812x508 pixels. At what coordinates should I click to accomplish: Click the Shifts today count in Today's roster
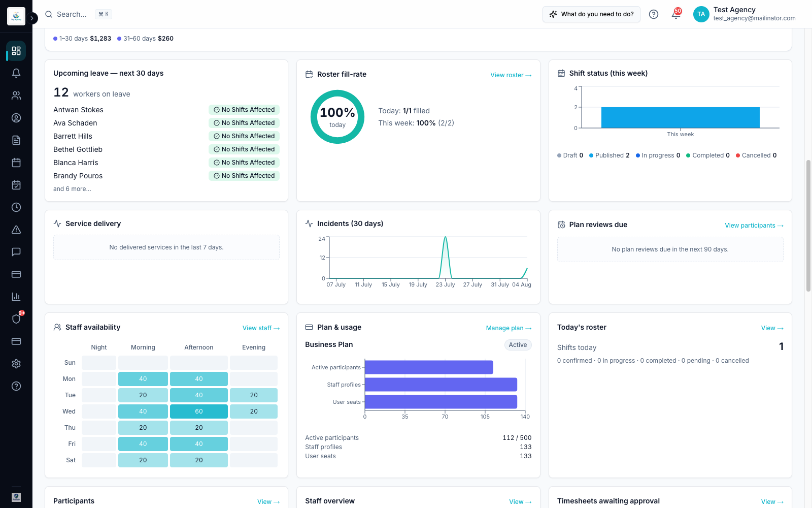click(x=782, y=346)
